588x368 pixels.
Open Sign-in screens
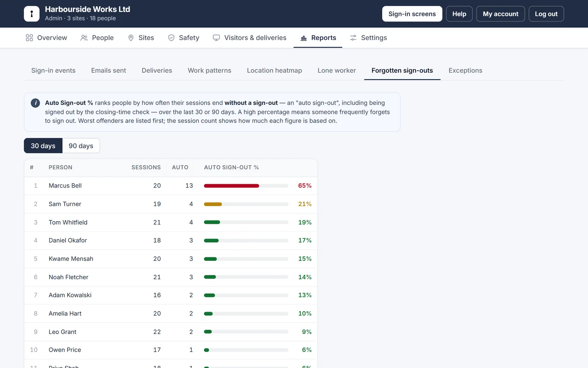coord(412,14)
